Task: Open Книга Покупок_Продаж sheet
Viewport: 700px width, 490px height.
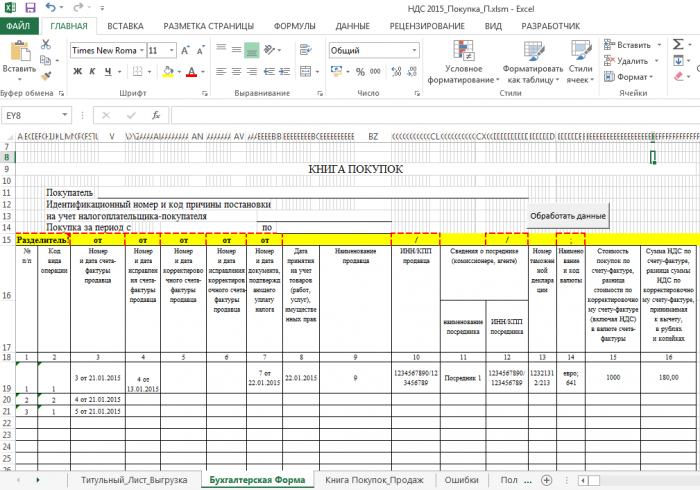Action: click(x=374, y=480)
